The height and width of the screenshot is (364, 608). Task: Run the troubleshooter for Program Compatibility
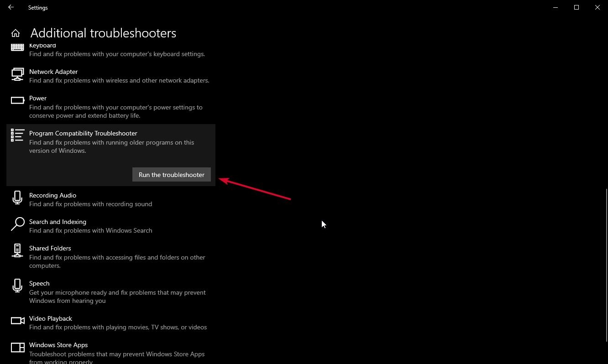click(x=172, y=175)
